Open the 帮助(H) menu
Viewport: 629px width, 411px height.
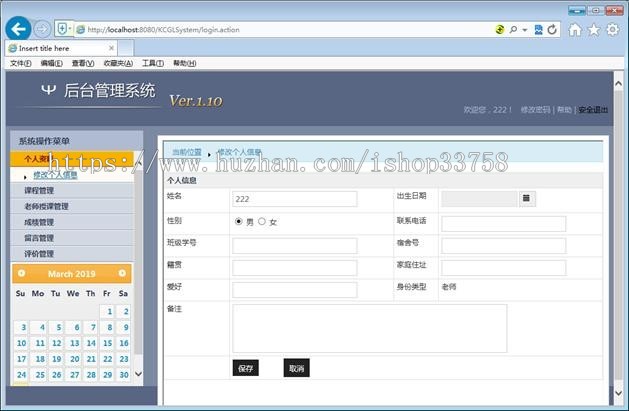185,63
